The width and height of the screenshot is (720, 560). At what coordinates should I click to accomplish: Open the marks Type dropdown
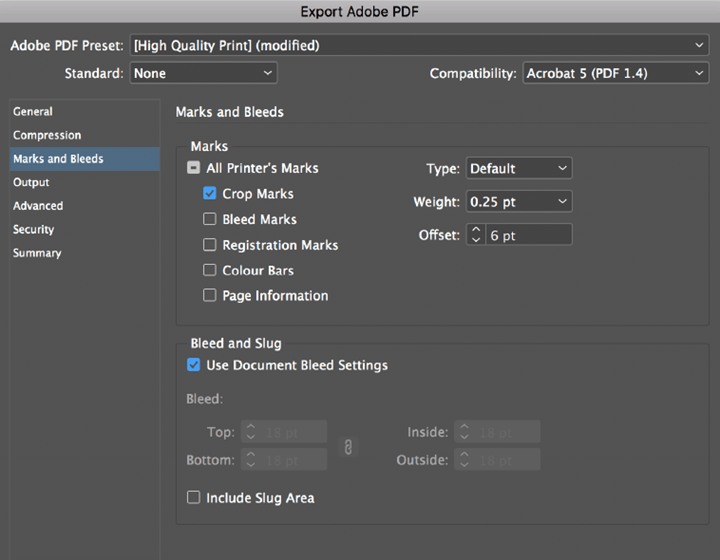[x=519, y=169]
